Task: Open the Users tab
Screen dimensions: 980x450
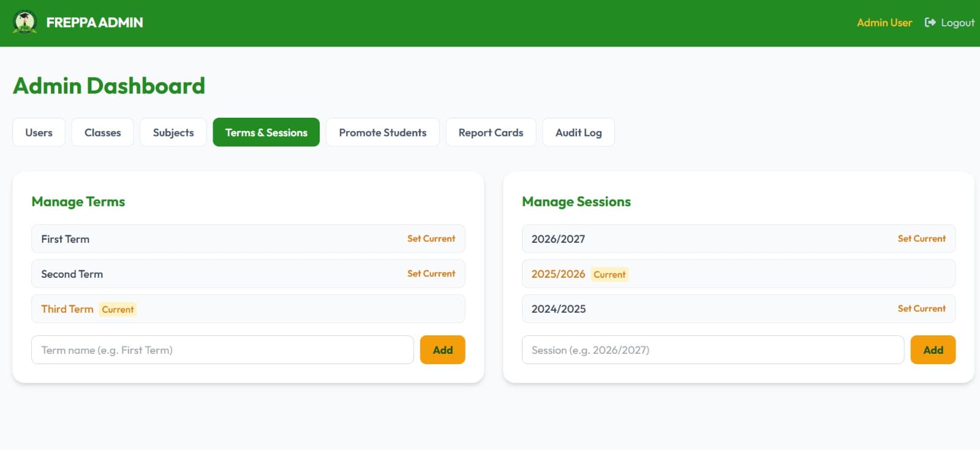Action: click(39, 132)
